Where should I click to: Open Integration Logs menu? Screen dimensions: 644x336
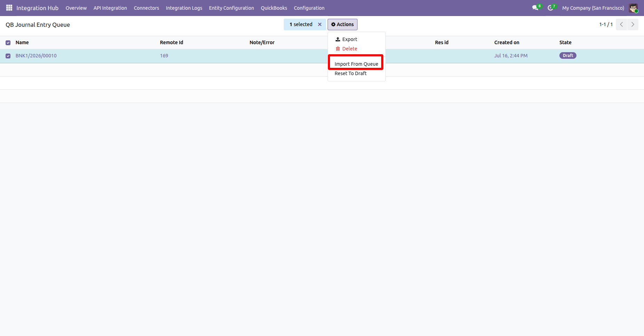pyautogui.click(x=184, y=8)
